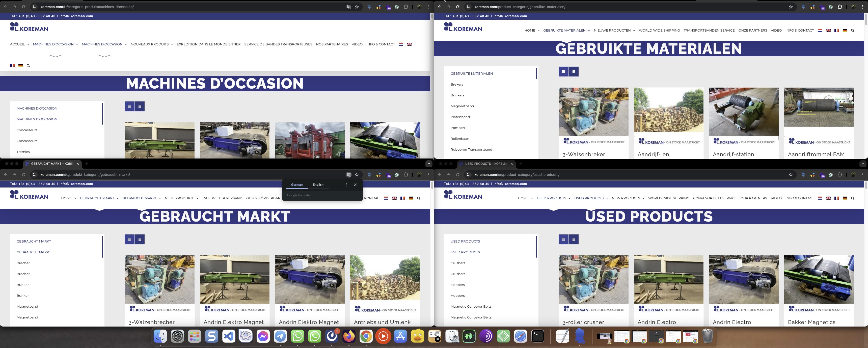Open tab search chevron in the German Chrome window
The height and width of the screenshot is (348, 868).
click(429, 164)
